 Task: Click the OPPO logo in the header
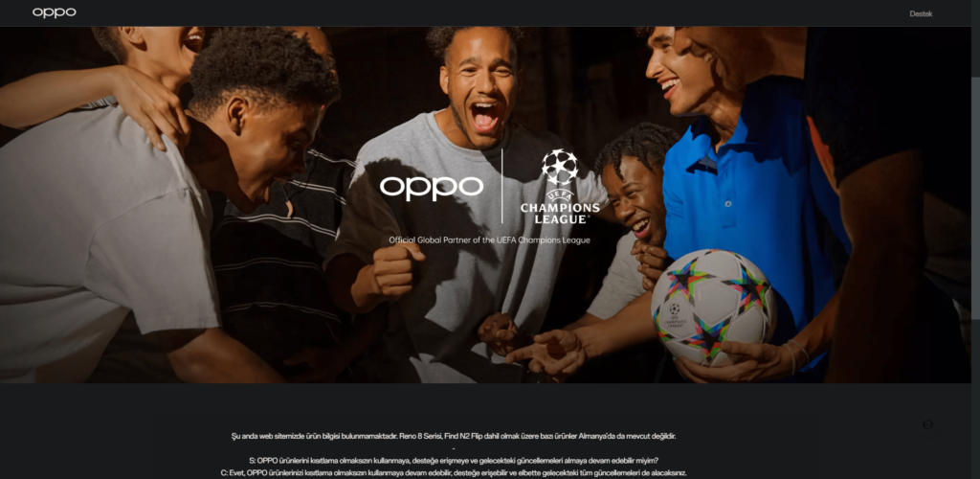55,12
